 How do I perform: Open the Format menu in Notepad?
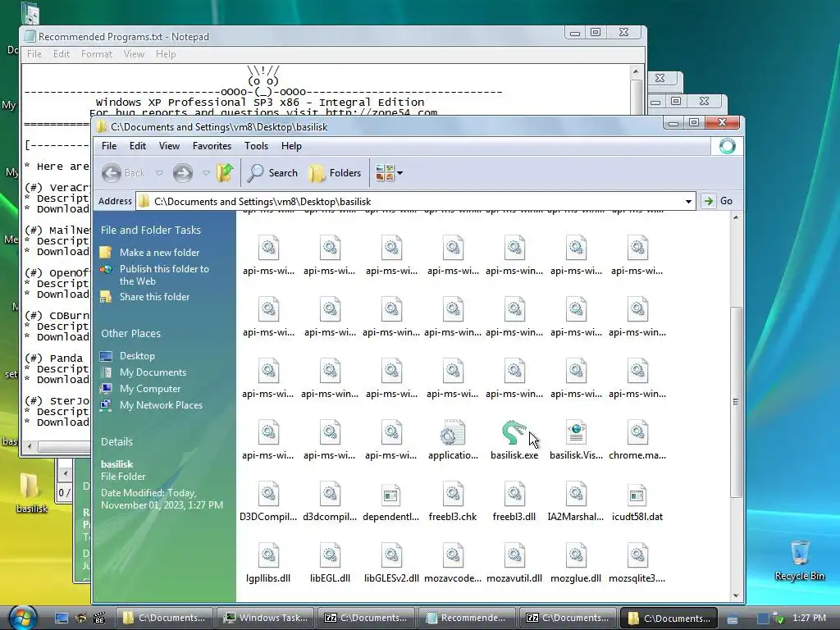tap(97, 54)
